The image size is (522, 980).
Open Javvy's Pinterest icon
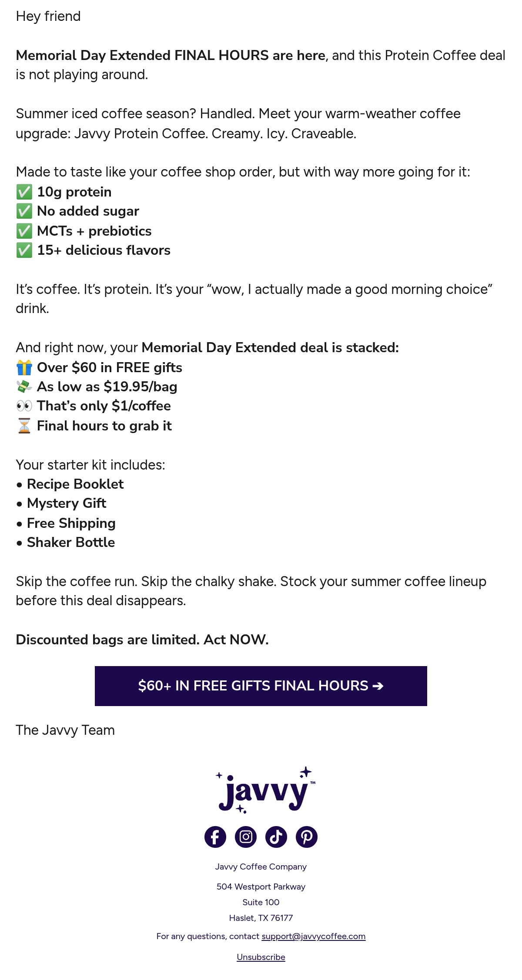[x=307, y=837]
